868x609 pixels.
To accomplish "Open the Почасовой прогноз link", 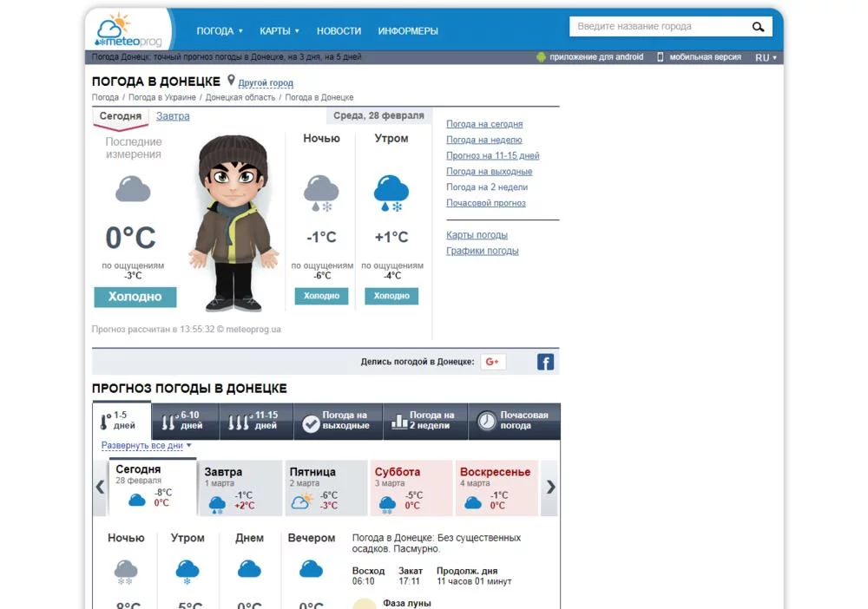I will 485,203.
